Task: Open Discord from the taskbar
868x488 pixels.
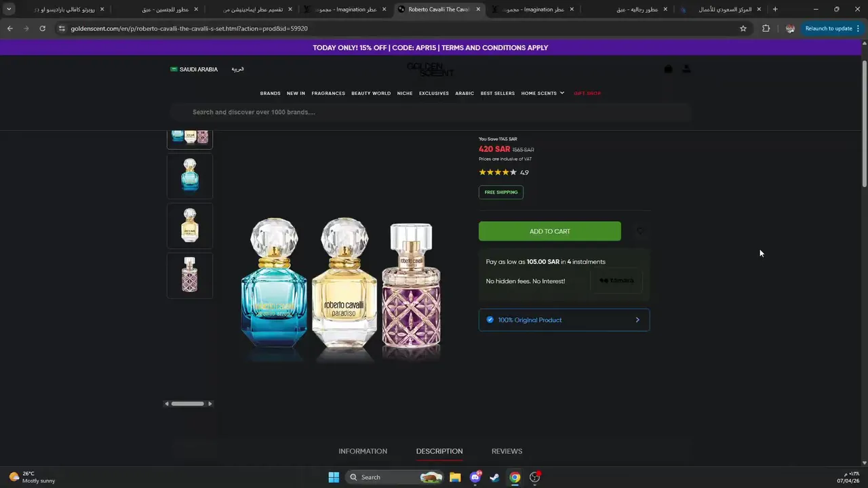Action: coord(475,477)
